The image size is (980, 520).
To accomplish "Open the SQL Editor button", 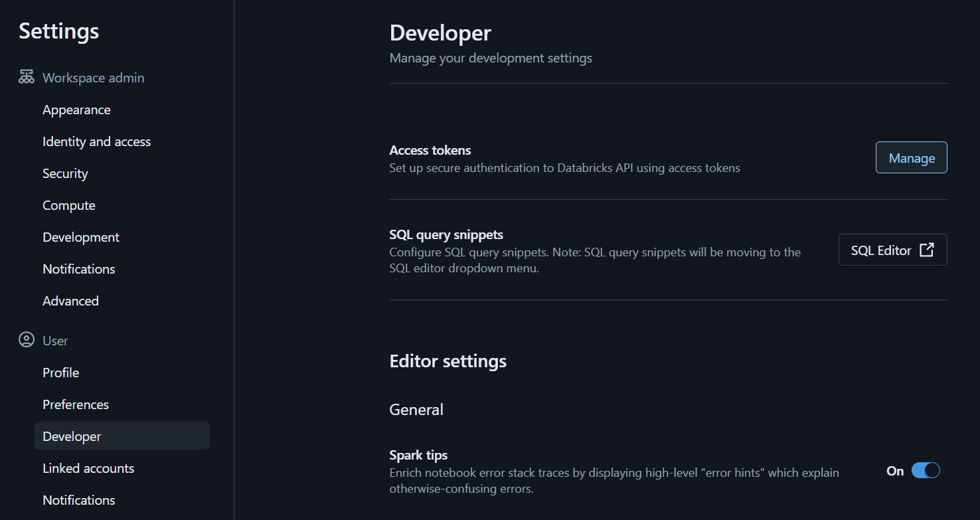I will pyautogui.click(x=893, y=250).
